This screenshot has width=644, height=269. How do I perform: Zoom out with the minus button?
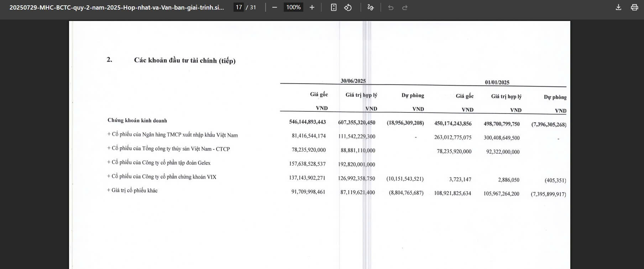(274, 7)
